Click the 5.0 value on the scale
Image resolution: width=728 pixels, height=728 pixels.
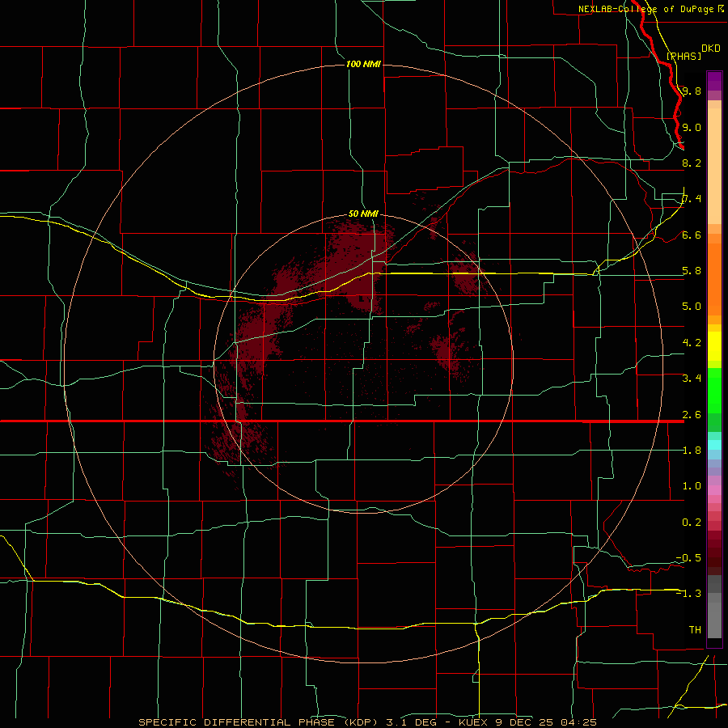tap(692, 307)
